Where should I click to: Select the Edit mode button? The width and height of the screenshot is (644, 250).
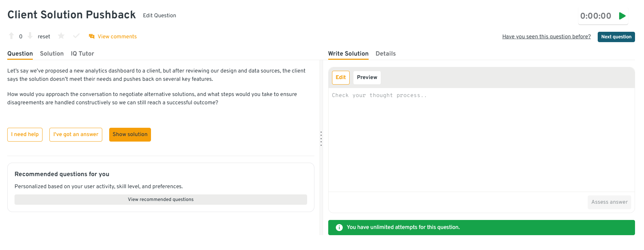point(341,78)
